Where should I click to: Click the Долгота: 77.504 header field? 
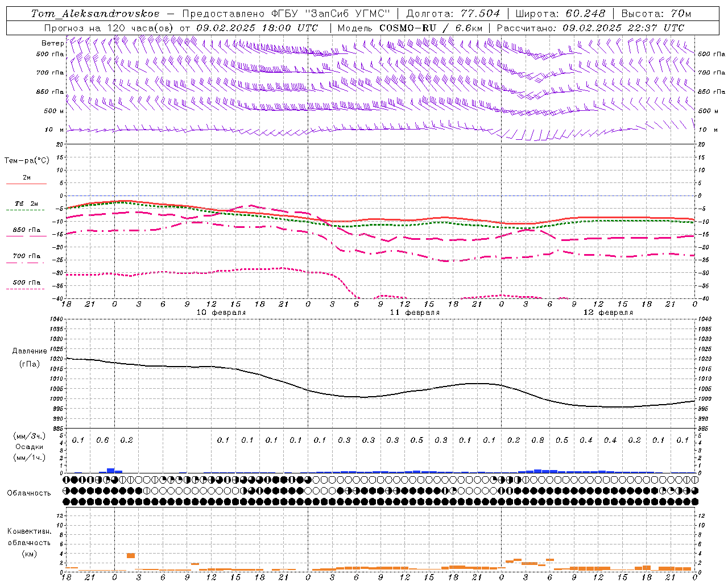coord(453,14)
